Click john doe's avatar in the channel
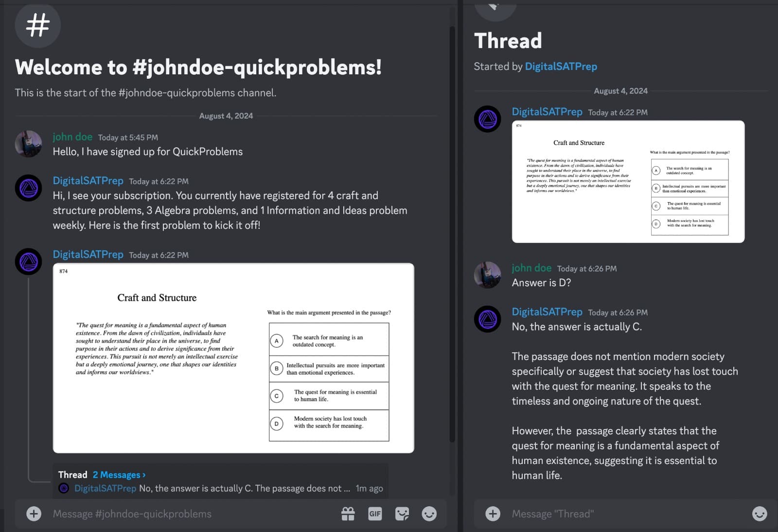The height and width of the screenshot is (532, 778). pos(28,144)
